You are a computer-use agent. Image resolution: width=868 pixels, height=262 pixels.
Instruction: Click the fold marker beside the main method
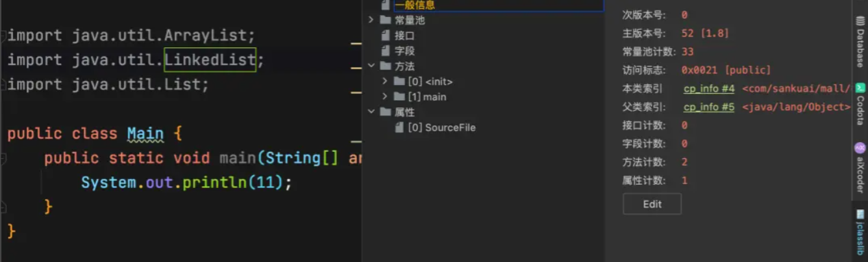pyautogui.click(x=3, y=158)
